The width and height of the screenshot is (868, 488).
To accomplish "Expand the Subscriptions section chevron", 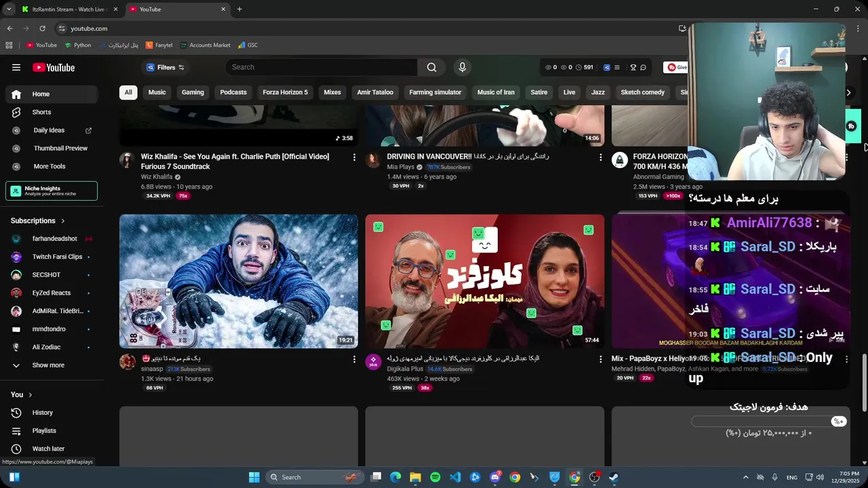I will coord(63,221).
